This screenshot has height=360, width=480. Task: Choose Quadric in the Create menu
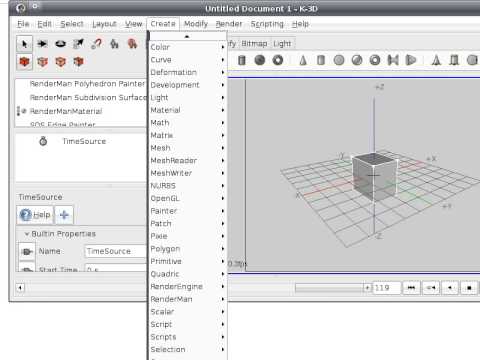(x=187, y=274)
